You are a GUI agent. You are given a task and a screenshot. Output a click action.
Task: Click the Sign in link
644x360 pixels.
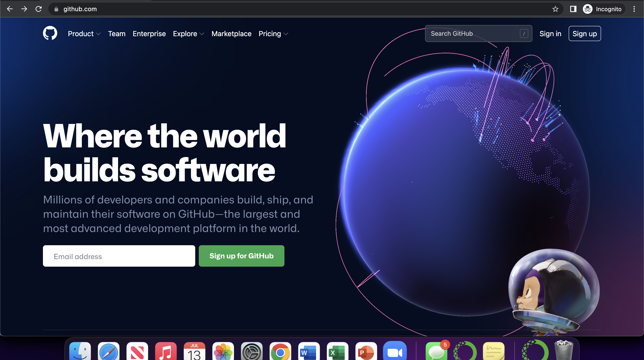[x=550, y=34]
